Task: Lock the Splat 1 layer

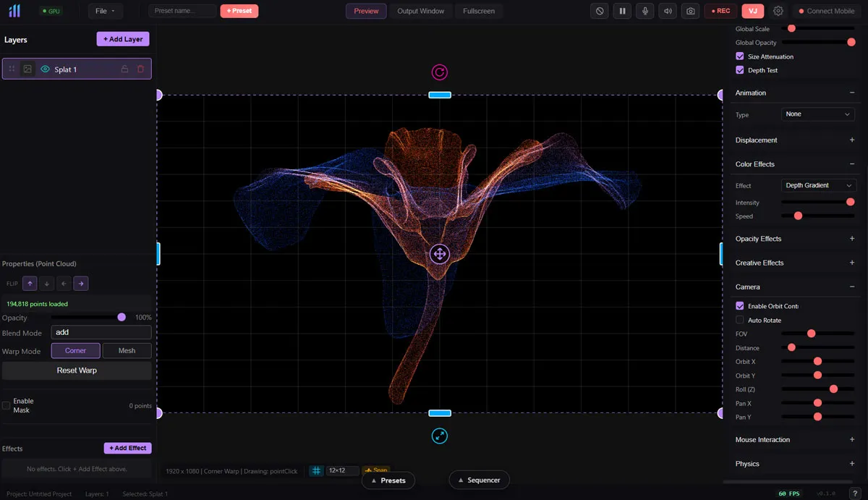Action: 124,69
